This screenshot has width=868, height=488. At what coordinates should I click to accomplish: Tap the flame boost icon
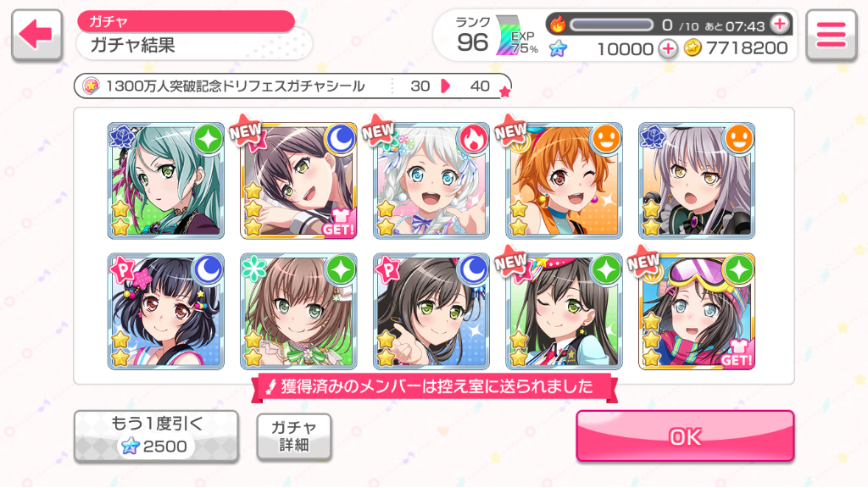click(x=558, y=25)
